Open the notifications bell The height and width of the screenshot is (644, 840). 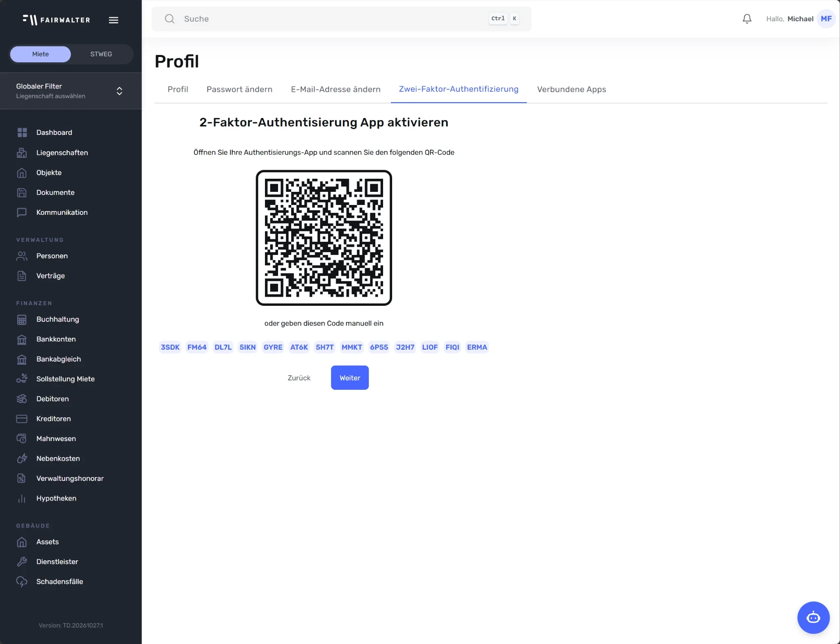coord(747,19)
